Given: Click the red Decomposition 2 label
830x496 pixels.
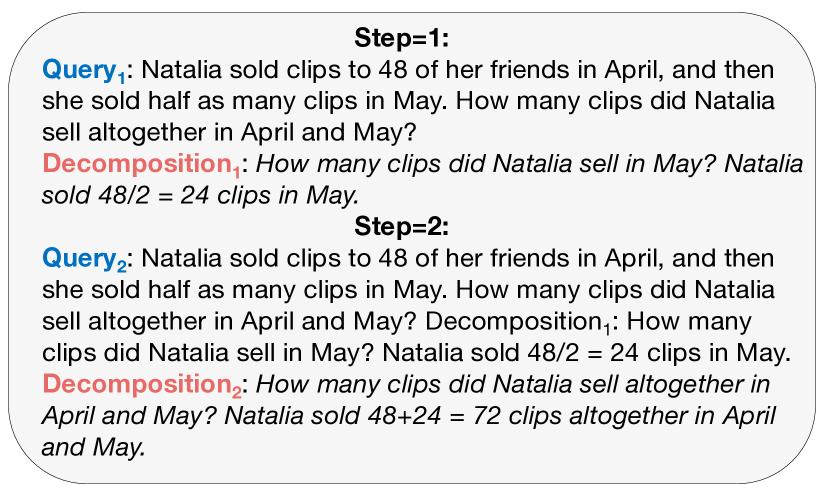Looking at the screenshot, I should pyautogui.click(x=142, y=385).
